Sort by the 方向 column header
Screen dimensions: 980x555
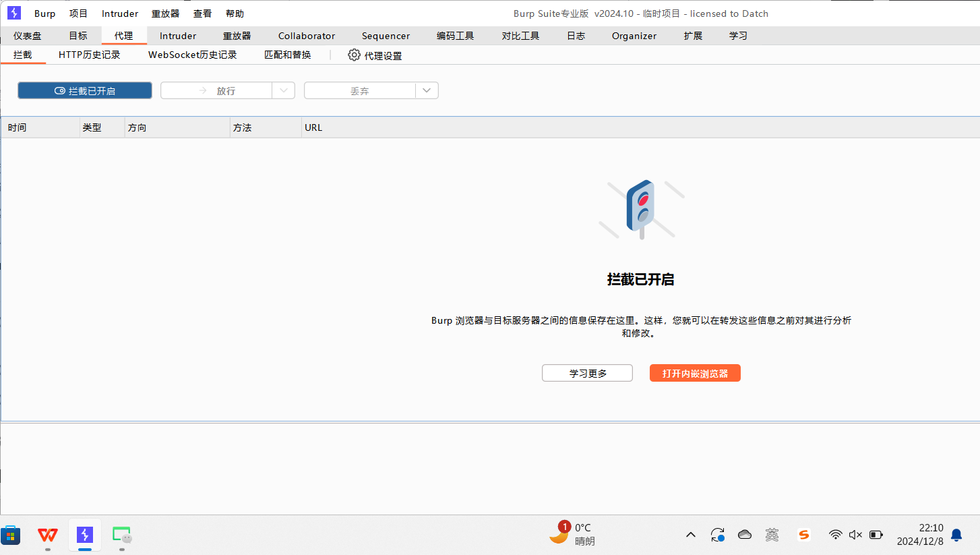pyautogui.click(x=178, y=127)
